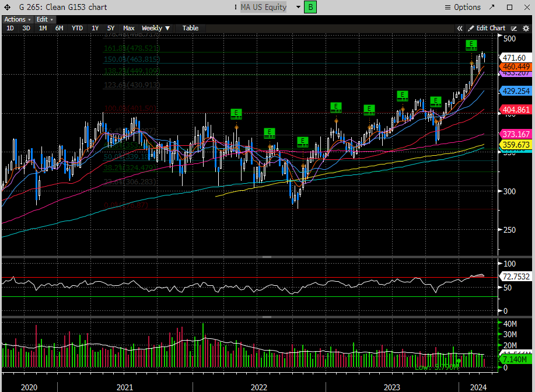Switch to the Table view
The width and height of the screenshot is (535, 392).
pos(190,28)
